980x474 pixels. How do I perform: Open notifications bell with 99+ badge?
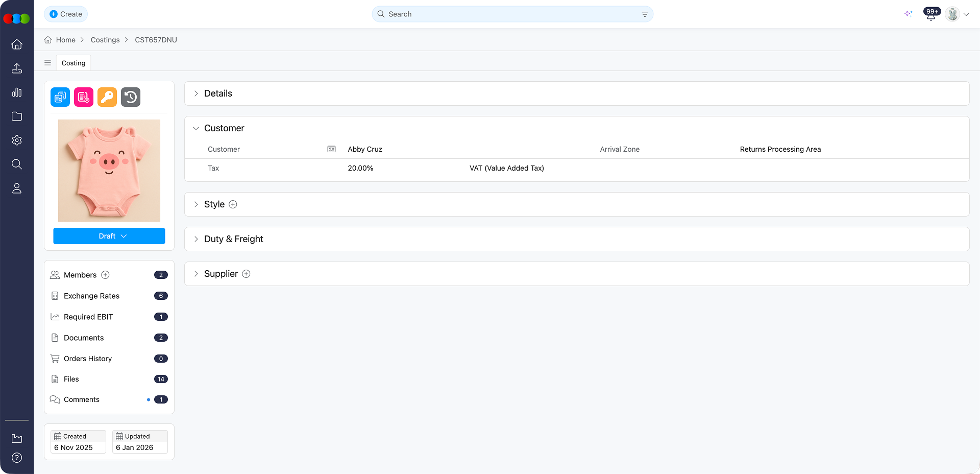point(930,15)
